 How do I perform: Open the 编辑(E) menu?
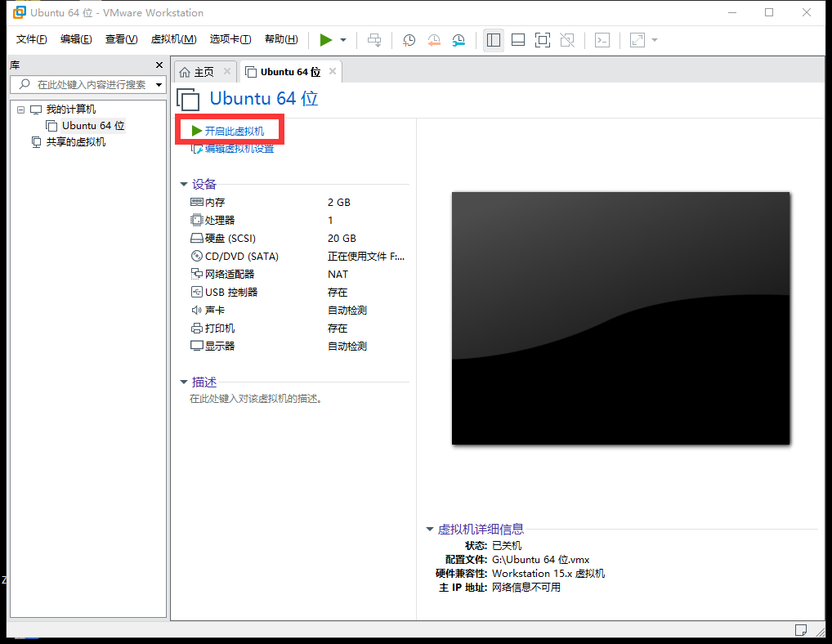pyautogui.click(x=76, y=39)
